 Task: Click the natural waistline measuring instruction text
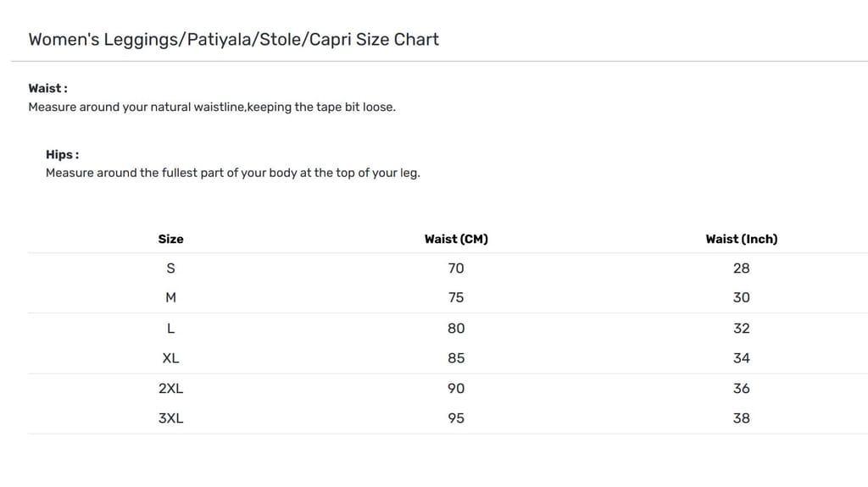212,107
